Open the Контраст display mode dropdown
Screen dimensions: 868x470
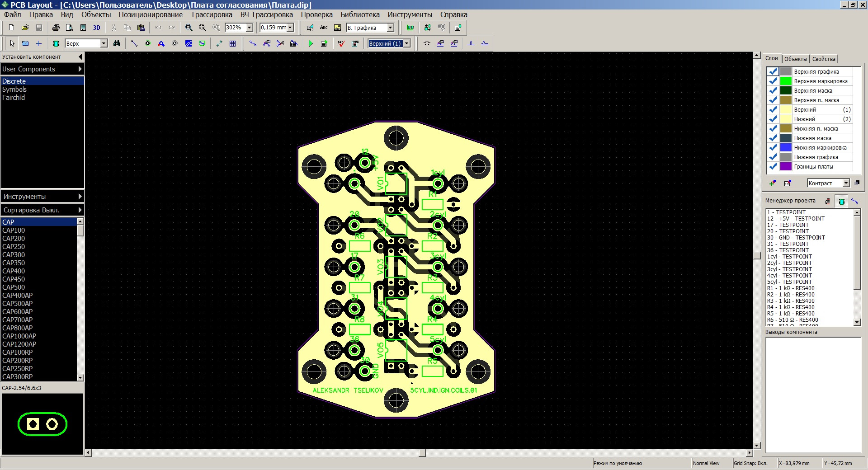coord(846,183)
